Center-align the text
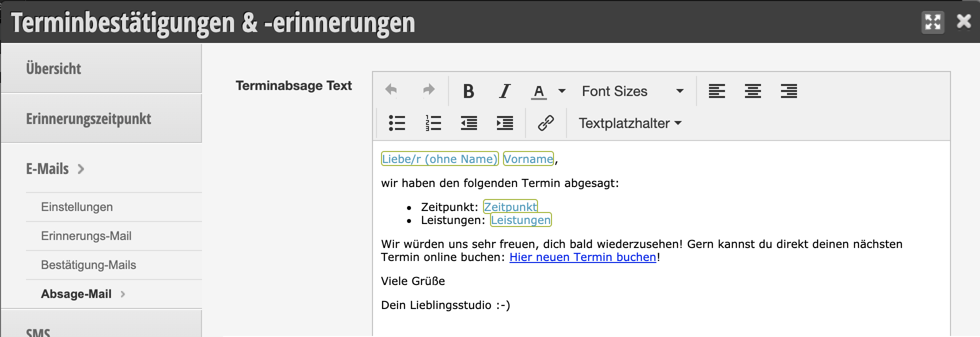Image resolution: width=980 pixels, height=337 pixels. 752,91
